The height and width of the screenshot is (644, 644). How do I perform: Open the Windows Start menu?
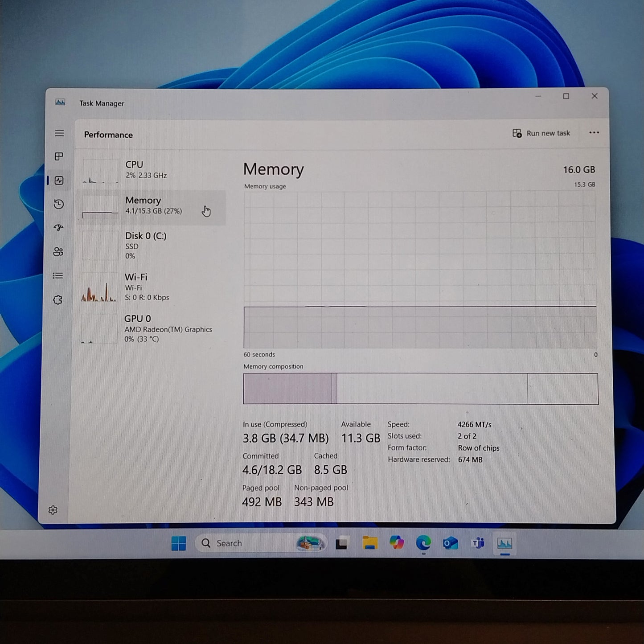click(x=179, y=543)
